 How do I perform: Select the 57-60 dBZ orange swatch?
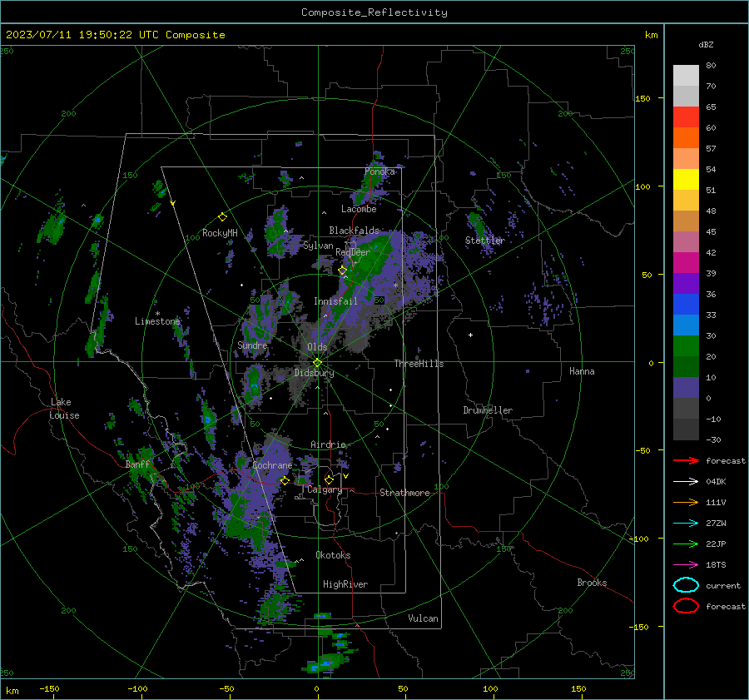pos(686,137)
